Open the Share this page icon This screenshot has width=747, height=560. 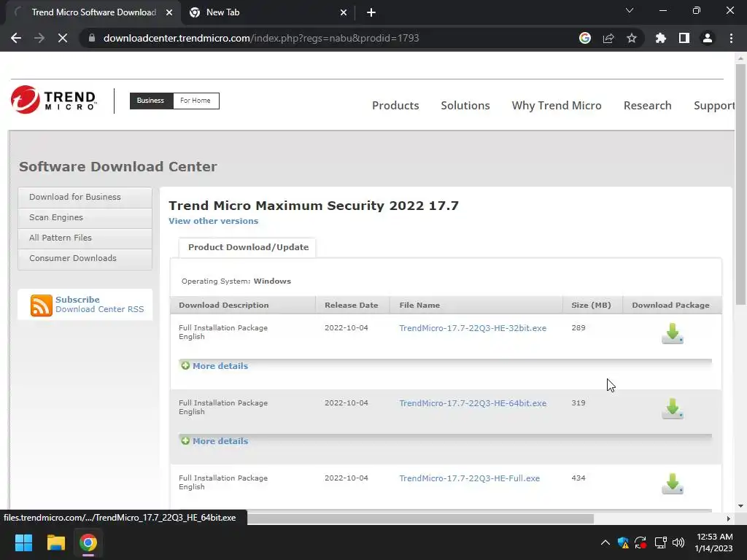point(608,38)
